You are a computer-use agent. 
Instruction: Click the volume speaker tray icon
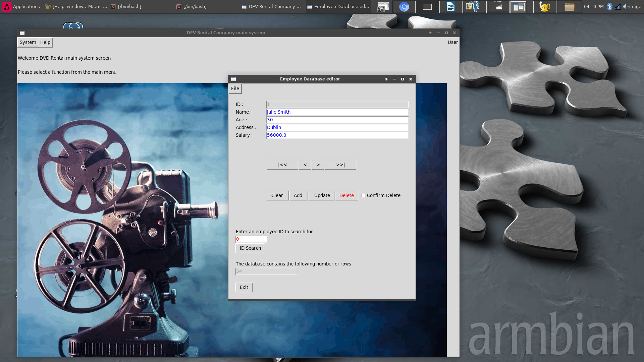tap(626, 7)
